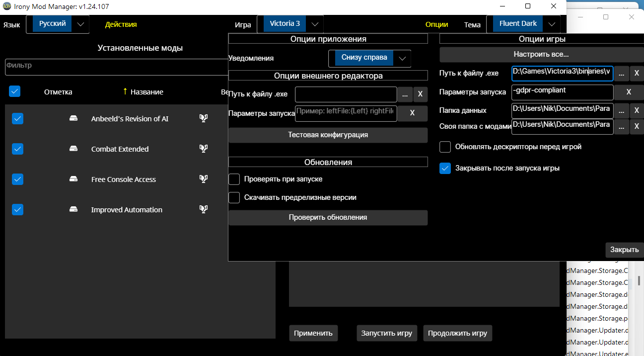The width and height of the screenshot is (644, 356).
Task: Click drive icon for Free Console Access
Action: point(73,179)
